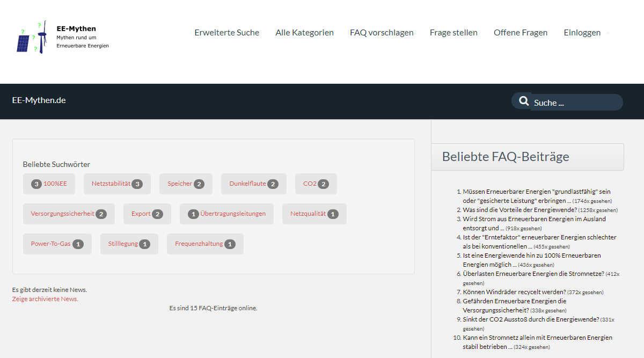Screen dimensions: 644x358
Task: Select the Netzqualität search tag
Action: coord(314,214)
